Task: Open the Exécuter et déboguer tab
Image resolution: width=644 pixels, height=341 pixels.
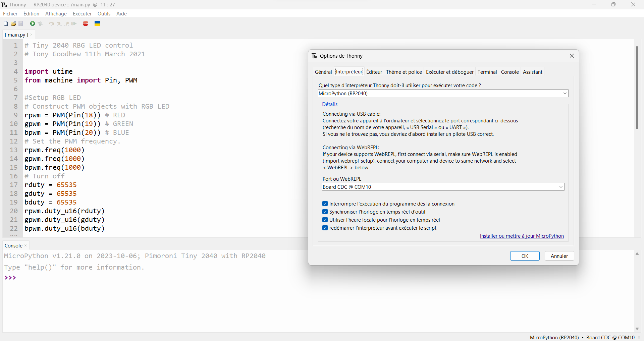Action: (x=450, y=72)
